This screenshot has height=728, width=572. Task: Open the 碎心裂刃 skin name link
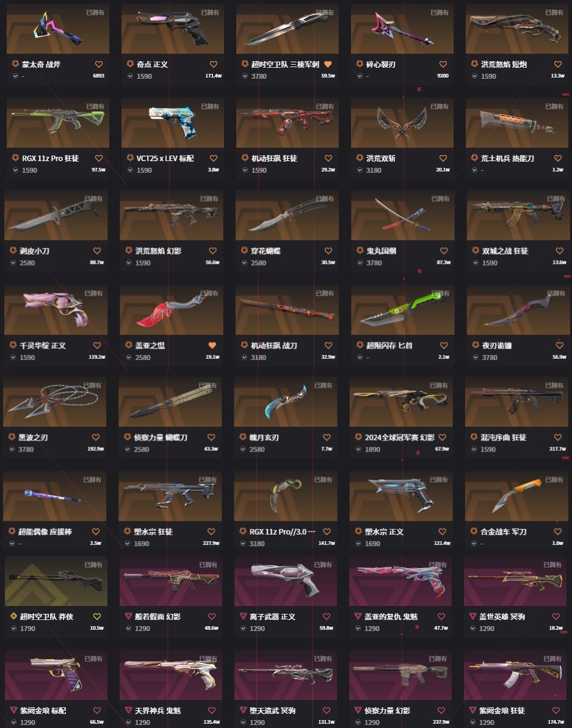click(381, 65)
